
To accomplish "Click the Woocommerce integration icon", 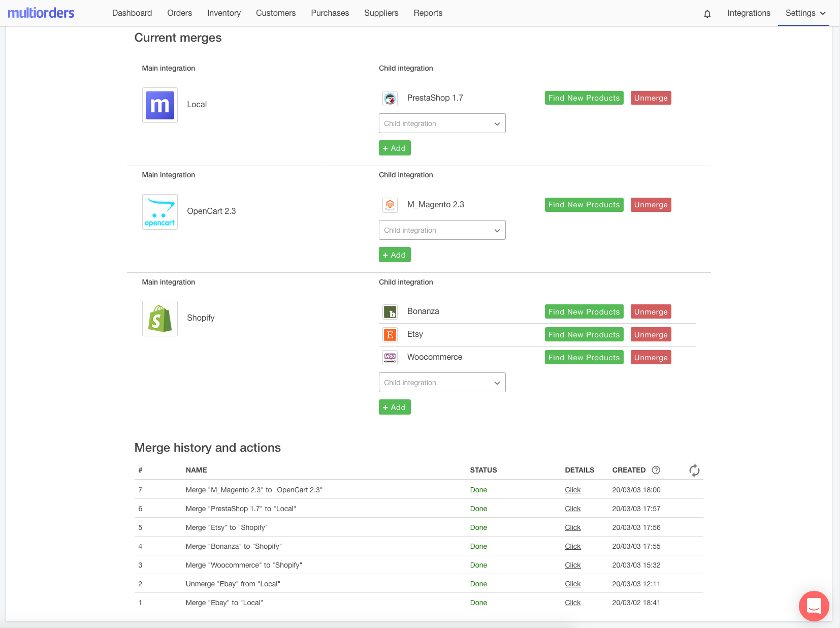I will pyautogui.click(x=390, y=358).
